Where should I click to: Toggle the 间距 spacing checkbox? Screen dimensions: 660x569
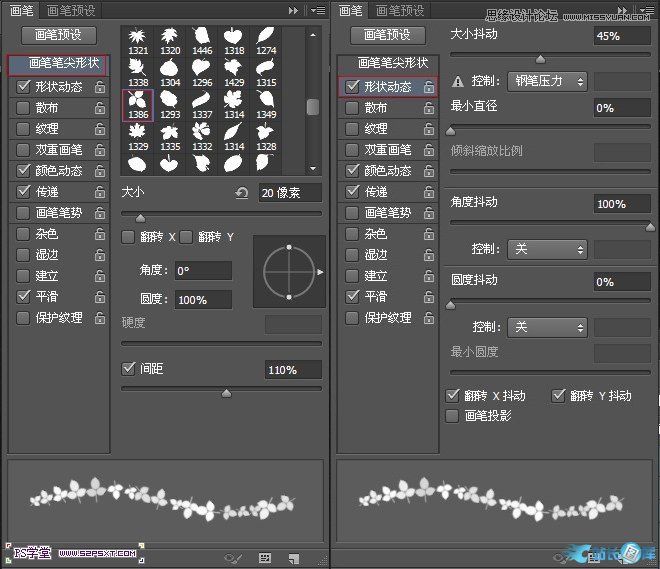128,369
